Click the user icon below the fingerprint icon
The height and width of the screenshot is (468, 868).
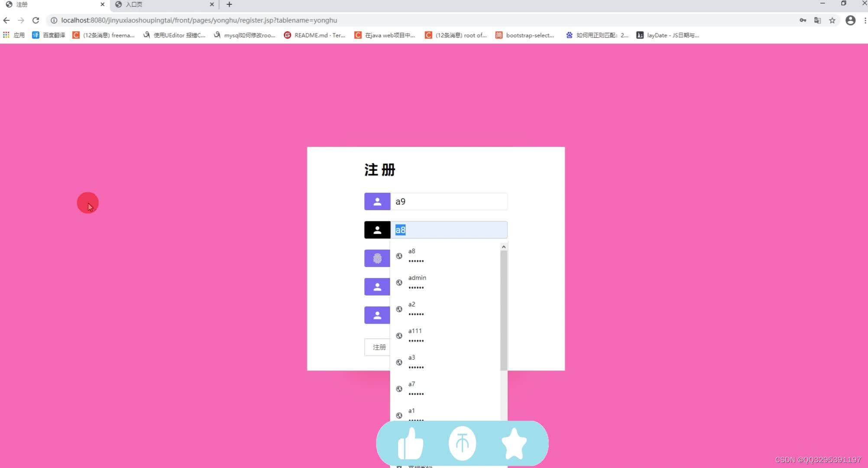point(377,287)
